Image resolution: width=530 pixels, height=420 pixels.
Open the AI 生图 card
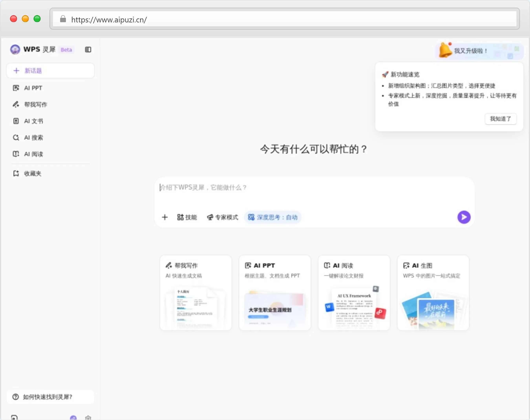(433, 293)
